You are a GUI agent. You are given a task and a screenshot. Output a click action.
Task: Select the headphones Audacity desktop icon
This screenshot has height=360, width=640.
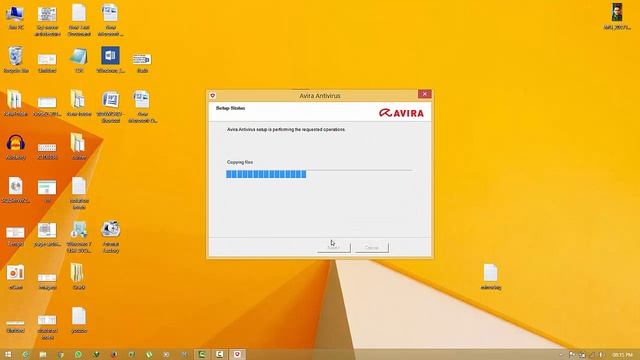(x=16, y=147)
